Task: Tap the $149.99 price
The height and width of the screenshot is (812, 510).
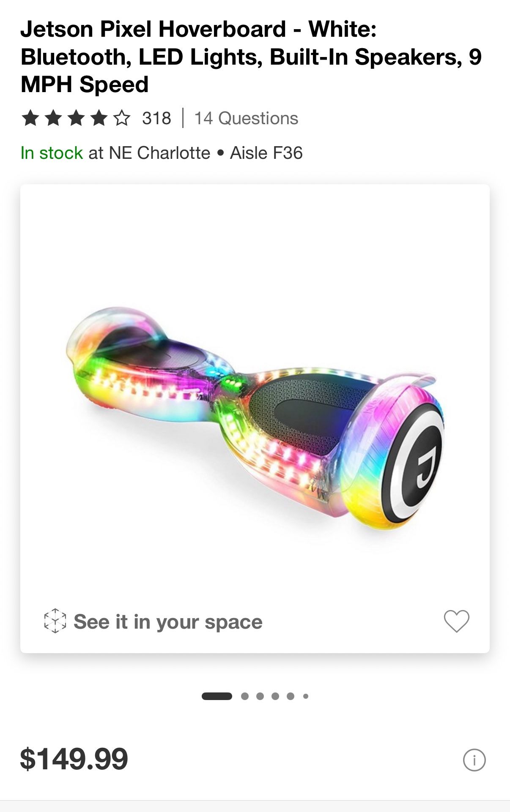Action: [74, 759]
